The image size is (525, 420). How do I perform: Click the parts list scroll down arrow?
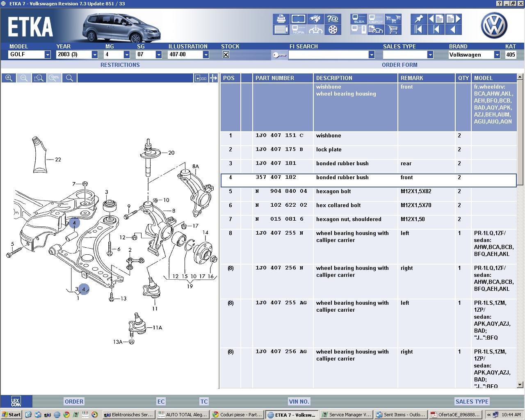[520, 385]
